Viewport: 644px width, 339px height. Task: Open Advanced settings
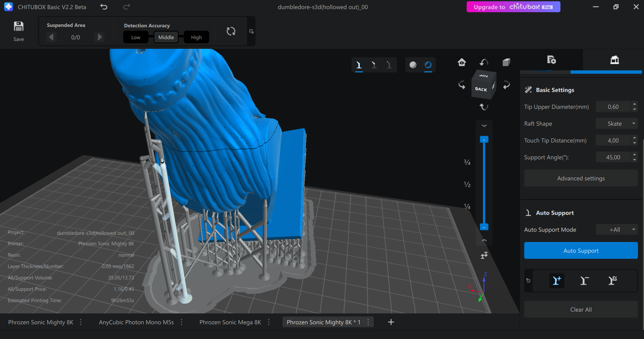(581, 178)
